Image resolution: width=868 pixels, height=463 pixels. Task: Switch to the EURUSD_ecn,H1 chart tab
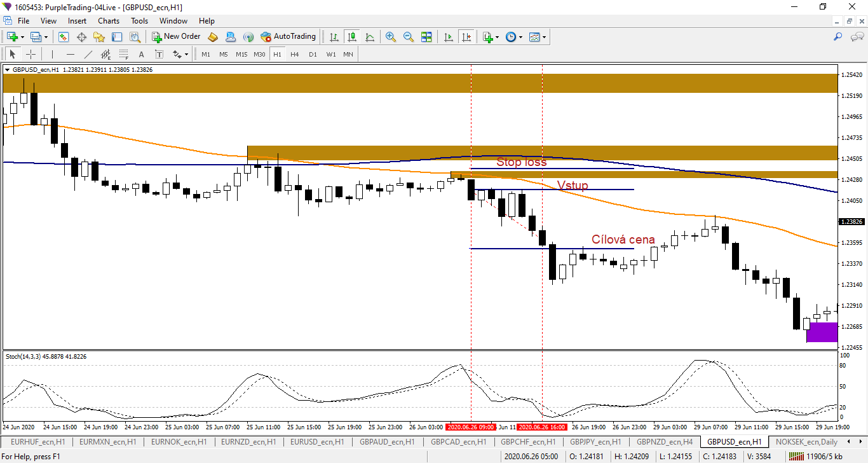point(316,441)
